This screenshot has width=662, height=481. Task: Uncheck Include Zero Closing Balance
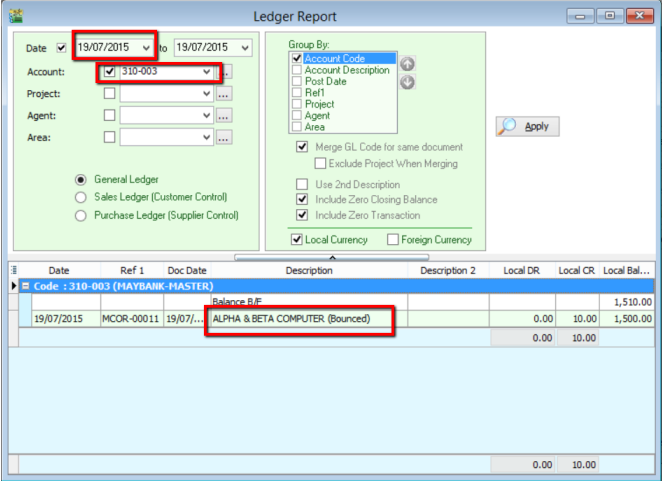pyautogui.click(x=302, y=200)
